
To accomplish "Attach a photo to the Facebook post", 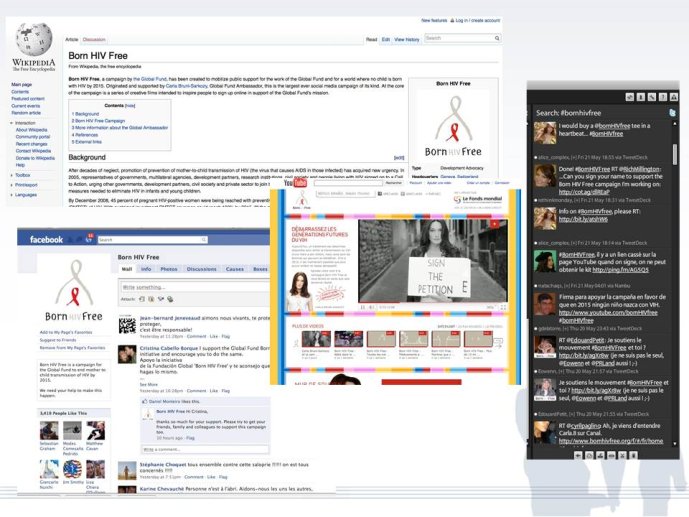I will 141,299.
